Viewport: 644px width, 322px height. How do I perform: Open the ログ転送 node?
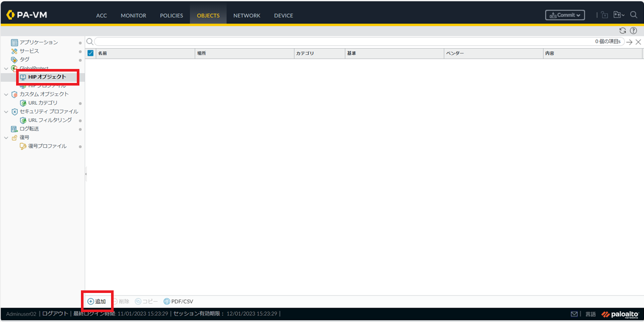point(29,129)
